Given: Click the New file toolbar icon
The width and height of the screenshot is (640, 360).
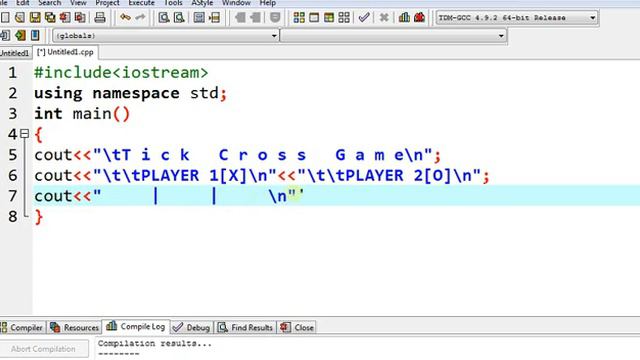Looking at the screenshot, I should coord(5,18).
